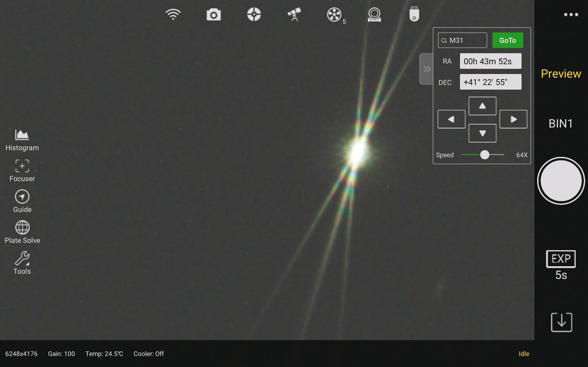This screenshot has width=588, height=367.
Task: Adjust the mount Speed slider
Action: coord(484,155)
